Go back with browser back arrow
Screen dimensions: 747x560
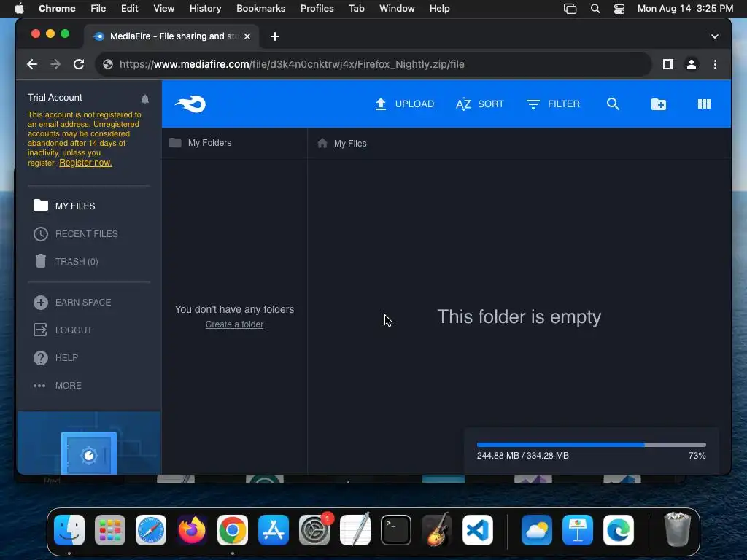[x=32, y=64]
